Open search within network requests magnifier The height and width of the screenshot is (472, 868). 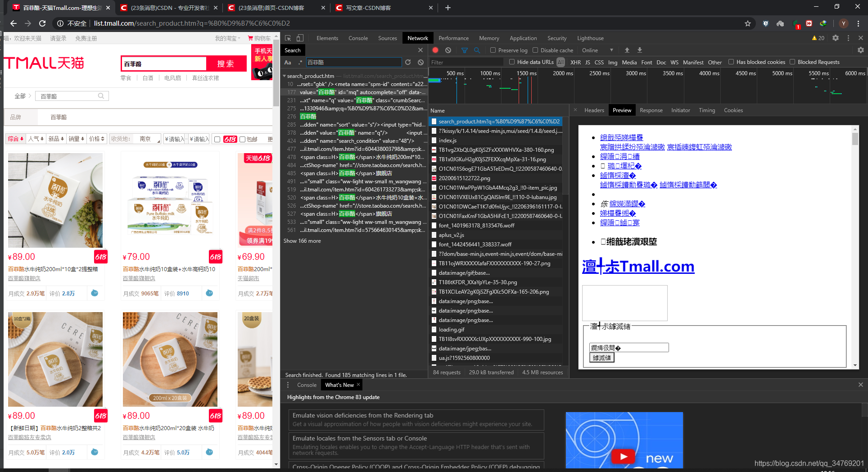(x=477, y=50)
